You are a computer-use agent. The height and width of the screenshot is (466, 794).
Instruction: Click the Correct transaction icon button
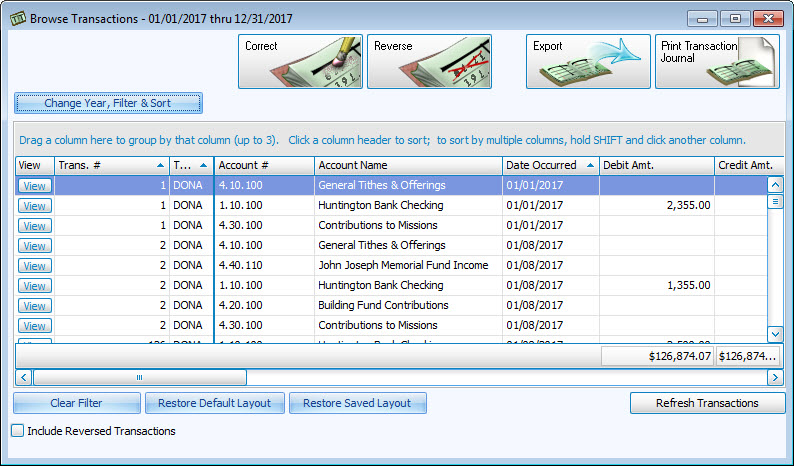pos(300,62)
